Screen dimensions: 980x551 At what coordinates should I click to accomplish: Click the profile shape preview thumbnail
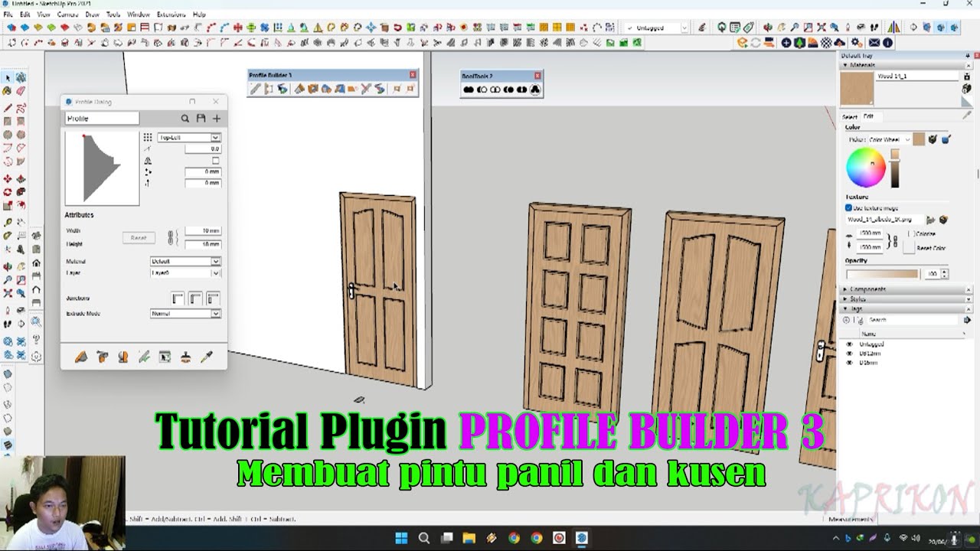(102, 168)
